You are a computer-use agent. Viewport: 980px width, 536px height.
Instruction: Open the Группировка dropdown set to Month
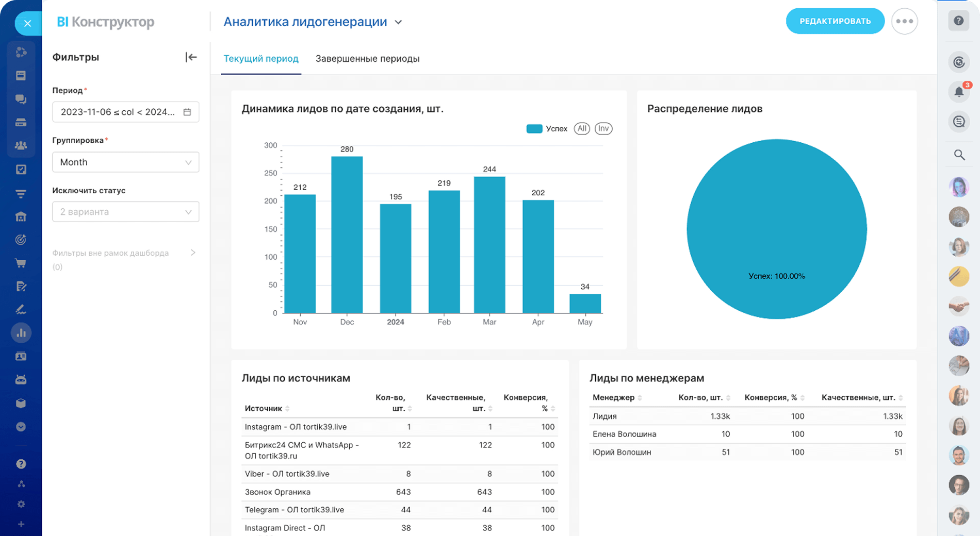(125, 162)
